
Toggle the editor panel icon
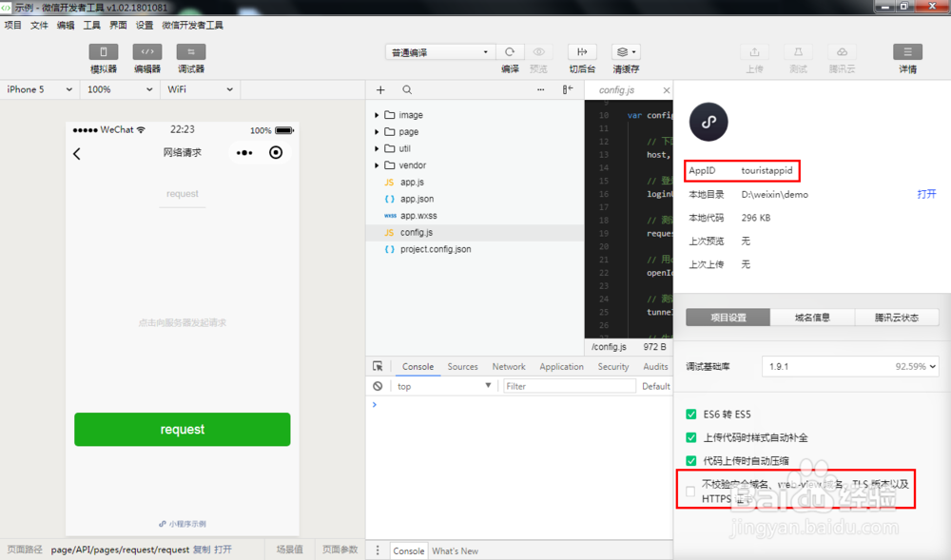click(147, 52)
